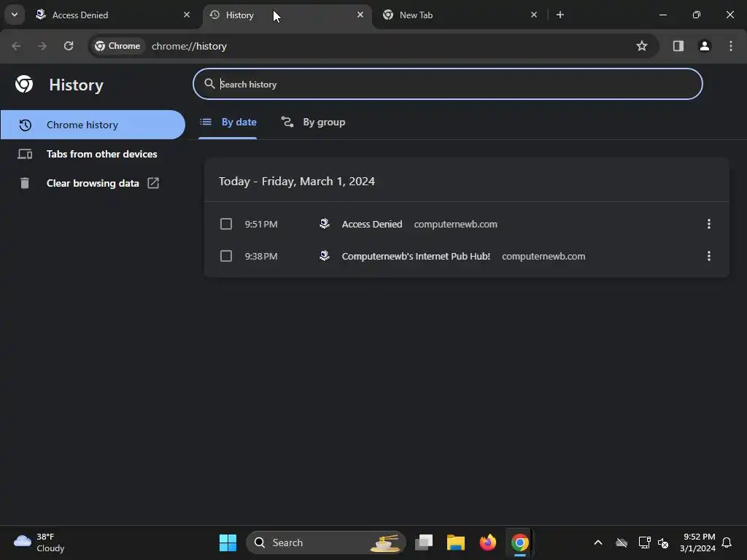Show hidden system tray icons
Viewport: 747px width, 560px height.
pos(598,542)
